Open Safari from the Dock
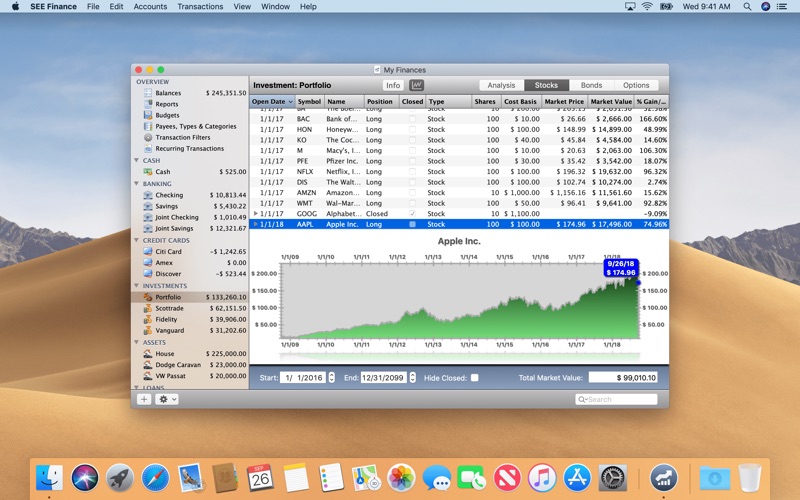 pyautogui.click(x=155, y=478)
